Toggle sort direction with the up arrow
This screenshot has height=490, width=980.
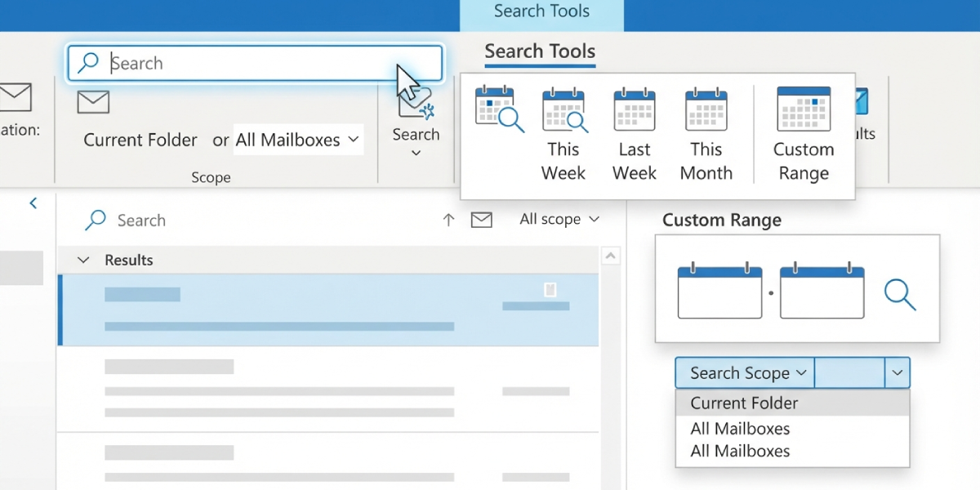coord(448,220)
